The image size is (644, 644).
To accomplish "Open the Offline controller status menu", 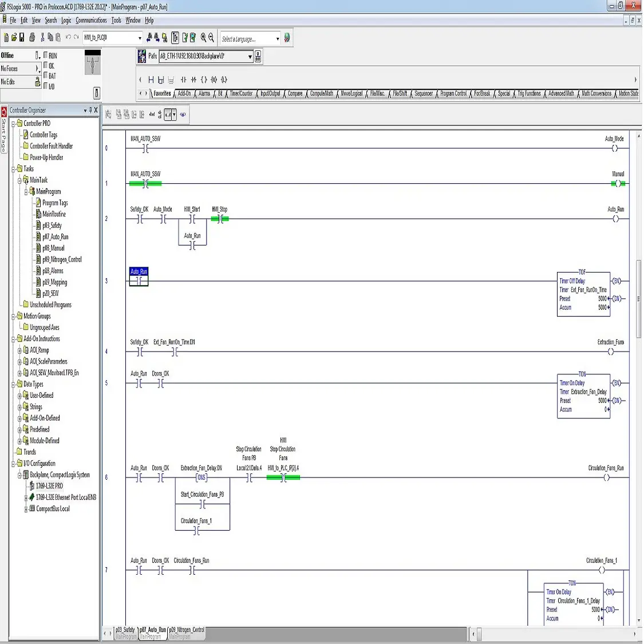I will point(37,56).
